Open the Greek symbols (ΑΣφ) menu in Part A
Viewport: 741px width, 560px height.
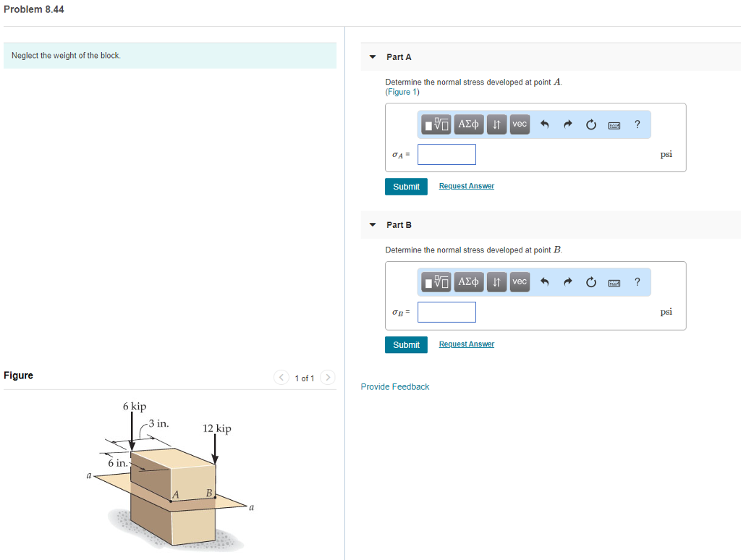pos(468,124)
